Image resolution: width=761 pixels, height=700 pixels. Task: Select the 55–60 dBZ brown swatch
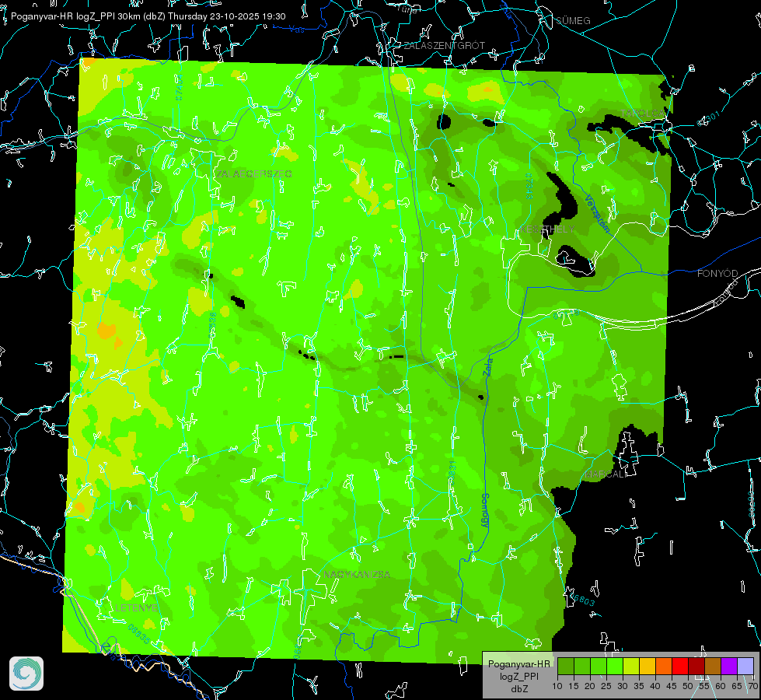click(713, 666)
